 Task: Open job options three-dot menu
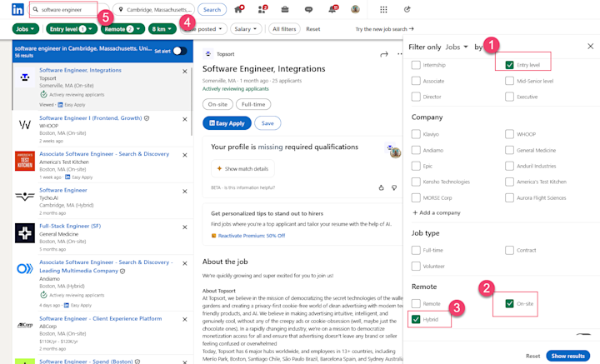[x=400, y=54]
